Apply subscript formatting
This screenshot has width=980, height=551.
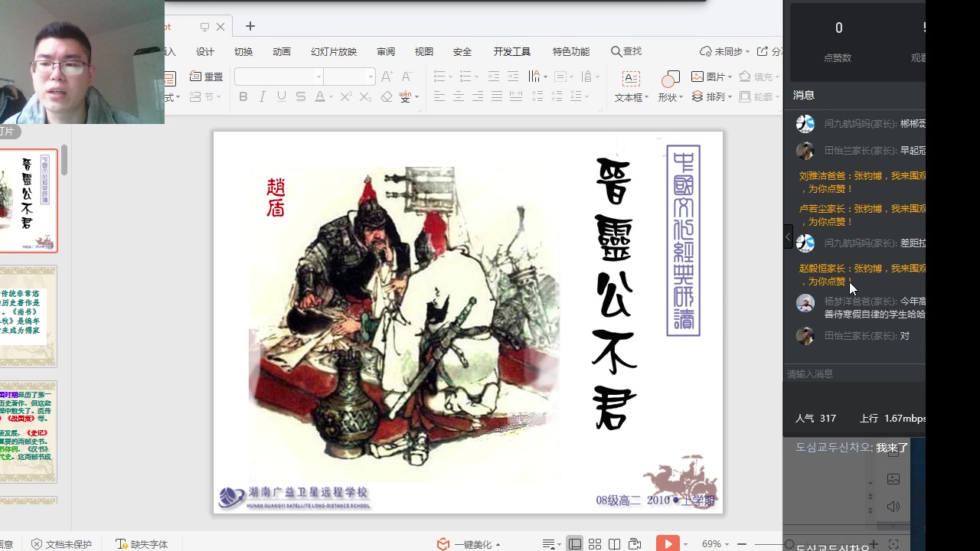[x=365, y=96]
